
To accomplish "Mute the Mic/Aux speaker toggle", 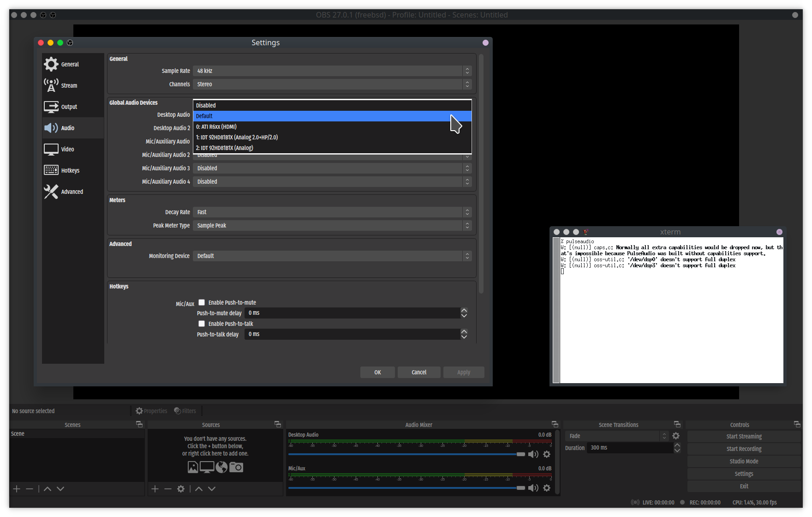I will point(533,488).
